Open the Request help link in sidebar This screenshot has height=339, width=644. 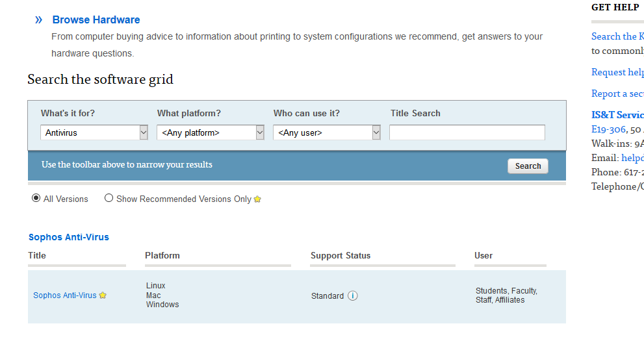tap(617, 72)
